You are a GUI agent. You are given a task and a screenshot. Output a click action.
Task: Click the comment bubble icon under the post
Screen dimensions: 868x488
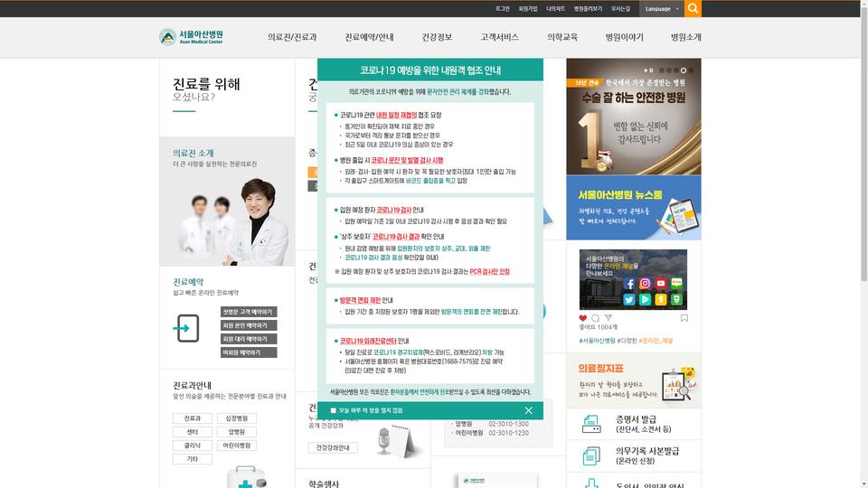pyautogui.click(x=595, y=318)
